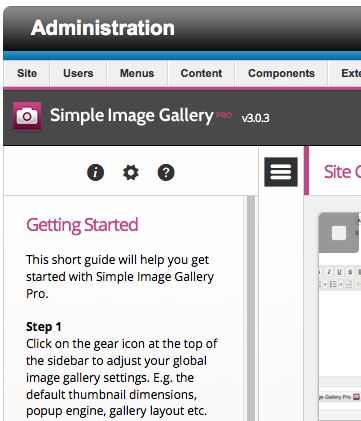The height and width of the screenshot is (421, 361).
Task: Click the PRO badge label
Action: (x=224, y=115)
